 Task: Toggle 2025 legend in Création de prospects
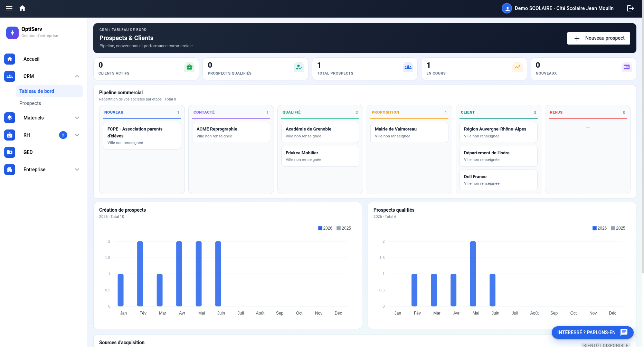point(344,228)
